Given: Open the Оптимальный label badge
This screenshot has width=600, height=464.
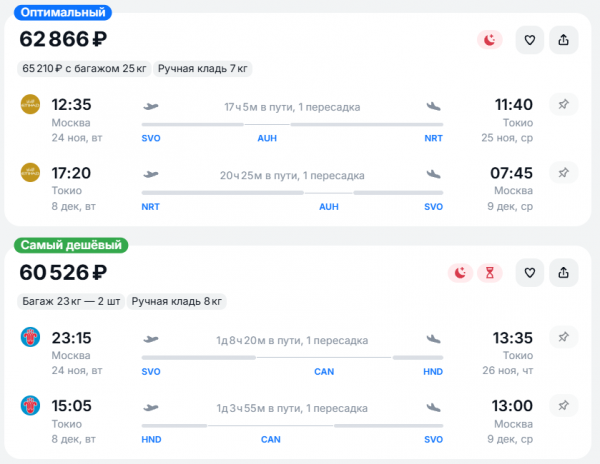Looking at the screenshot, I should pos(63,12).
